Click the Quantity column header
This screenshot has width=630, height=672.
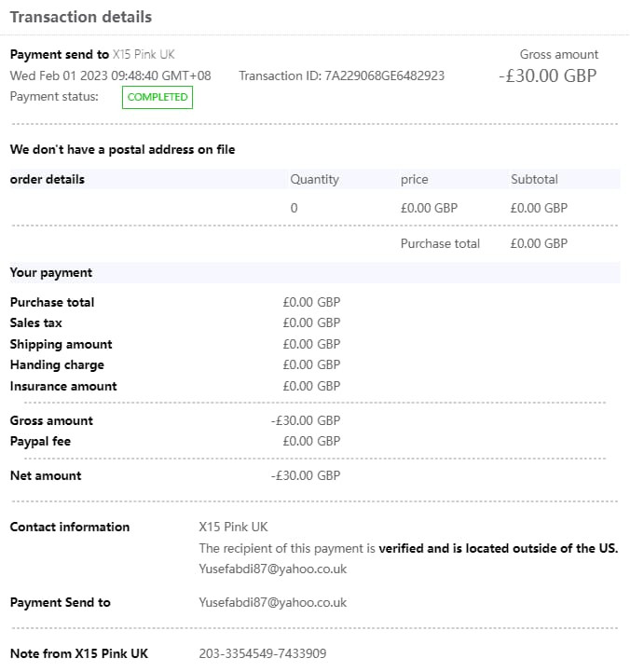314,179
